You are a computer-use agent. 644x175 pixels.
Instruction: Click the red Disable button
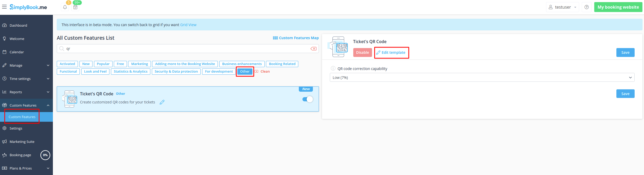click(x=362, y=52)
